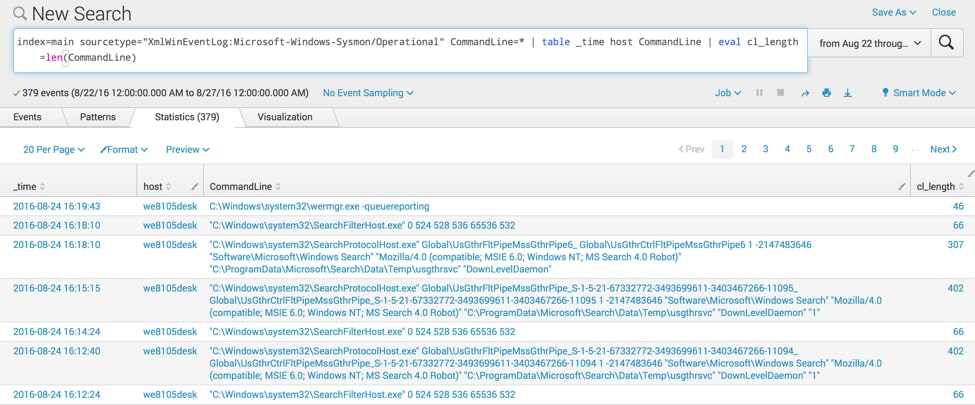Jump to results page 7

coord(852,149)
